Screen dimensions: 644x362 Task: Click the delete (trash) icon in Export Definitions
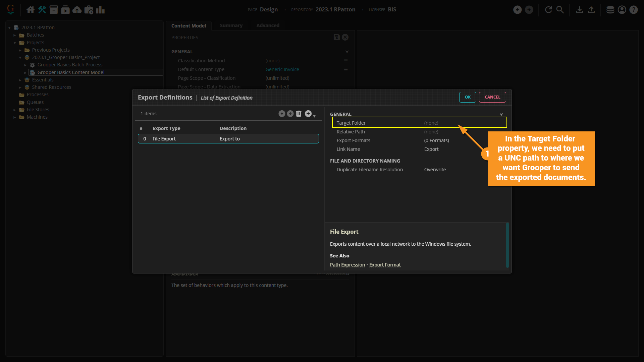pyautogui.click(x=299, y=114)
